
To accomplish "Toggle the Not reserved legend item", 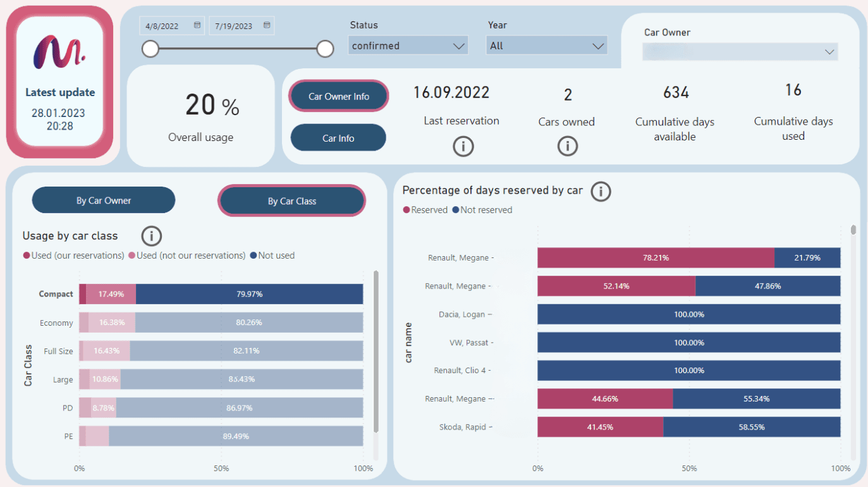I will [x=482, y=209].
